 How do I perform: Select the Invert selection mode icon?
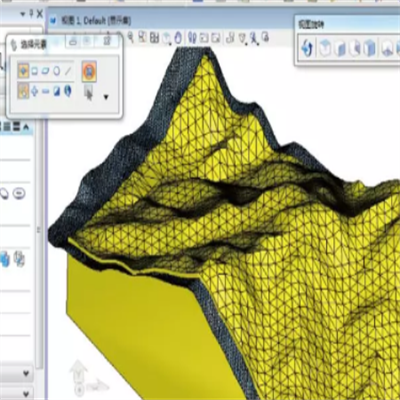click(57, 91)
